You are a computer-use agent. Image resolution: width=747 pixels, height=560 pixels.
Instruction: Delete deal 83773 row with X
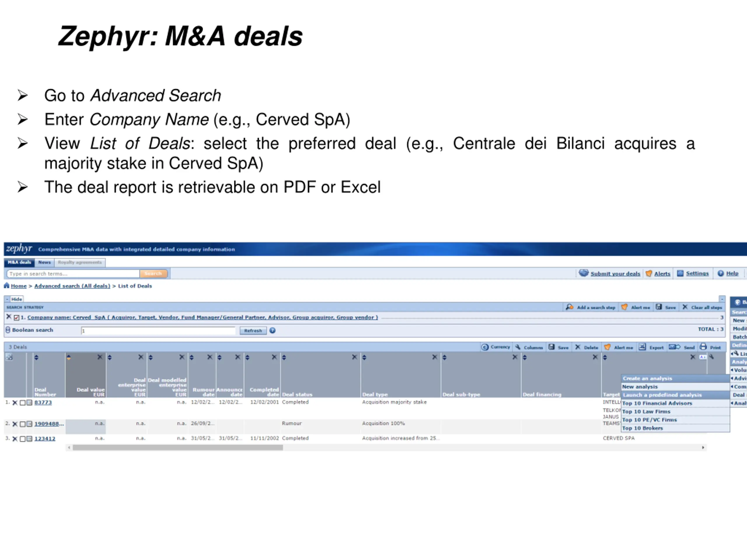pos(15,403)
